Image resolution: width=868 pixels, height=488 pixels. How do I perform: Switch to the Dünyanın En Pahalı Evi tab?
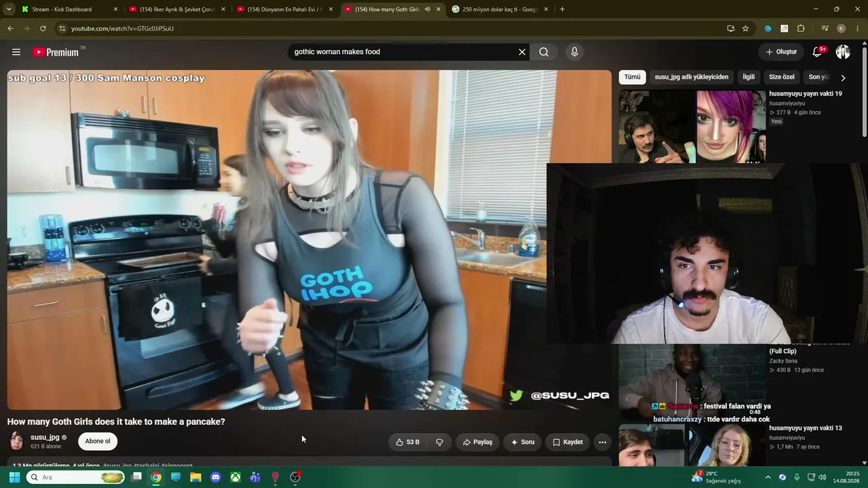[285, 9]
